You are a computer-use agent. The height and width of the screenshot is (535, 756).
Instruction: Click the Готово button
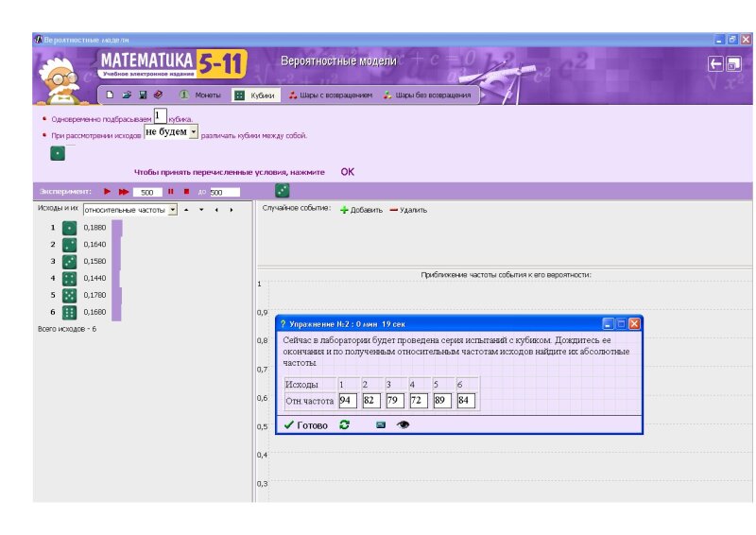click(x=305, y=425)
